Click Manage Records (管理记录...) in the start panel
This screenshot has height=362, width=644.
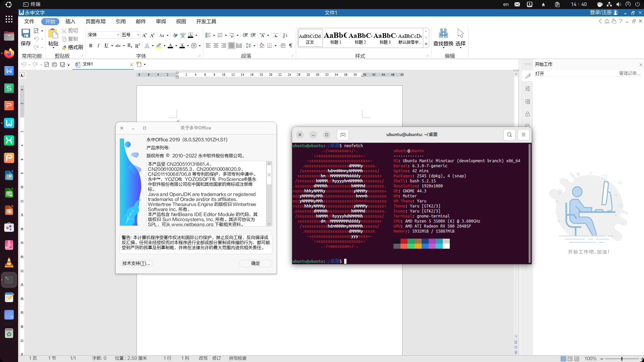click(x=630, y=73)
